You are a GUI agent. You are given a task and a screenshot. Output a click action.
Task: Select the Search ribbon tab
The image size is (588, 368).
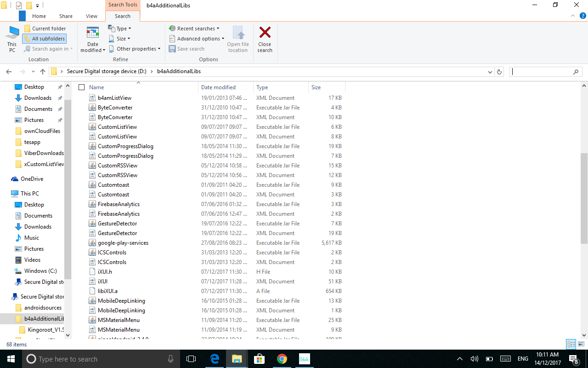click(123, 16)
